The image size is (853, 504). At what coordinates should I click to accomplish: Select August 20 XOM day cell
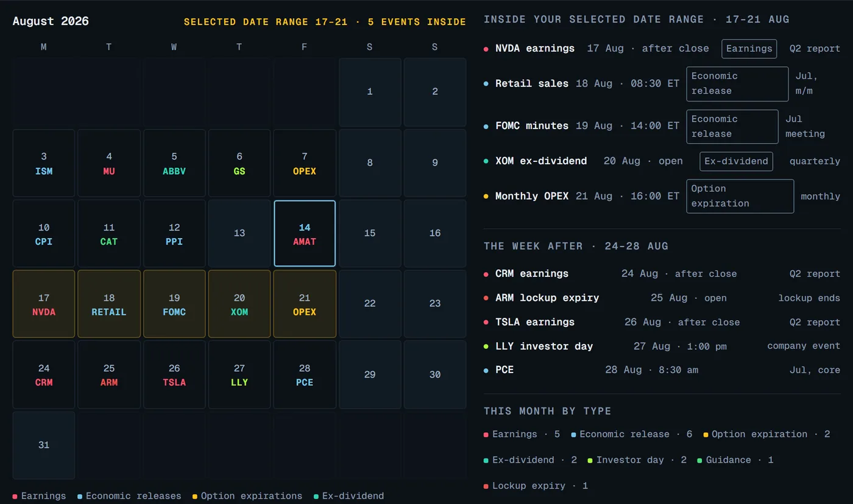239,304
